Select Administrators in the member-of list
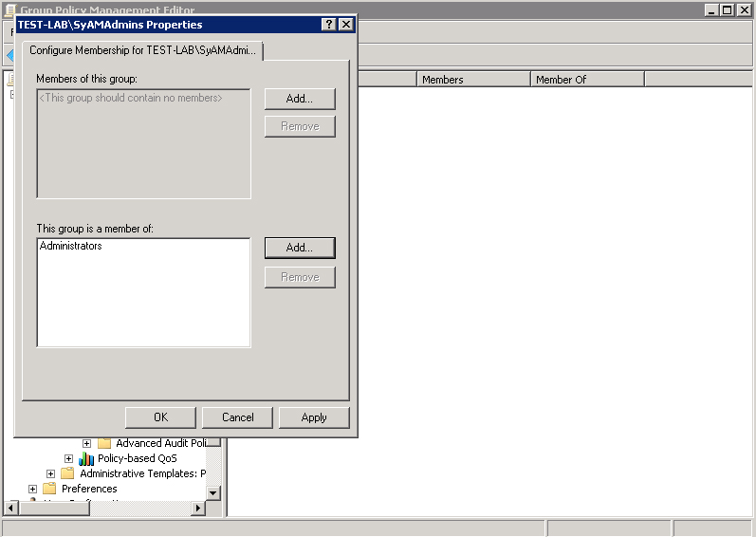The image size is (756, 537). click(71, 247)
